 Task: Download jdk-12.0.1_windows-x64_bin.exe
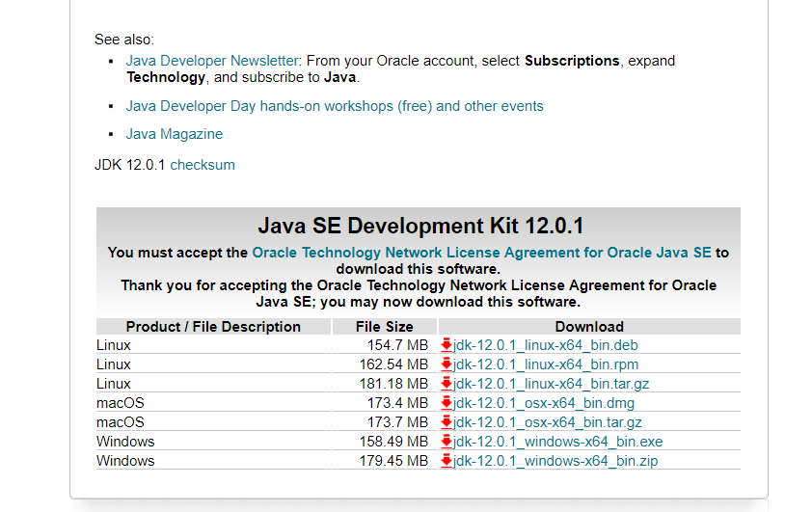tap(557, 442)
